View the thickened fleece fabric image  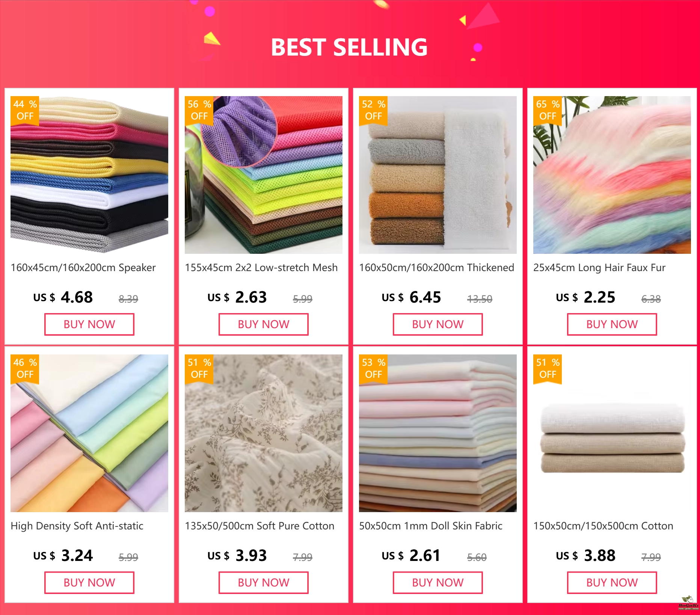(x=438, y=175)
